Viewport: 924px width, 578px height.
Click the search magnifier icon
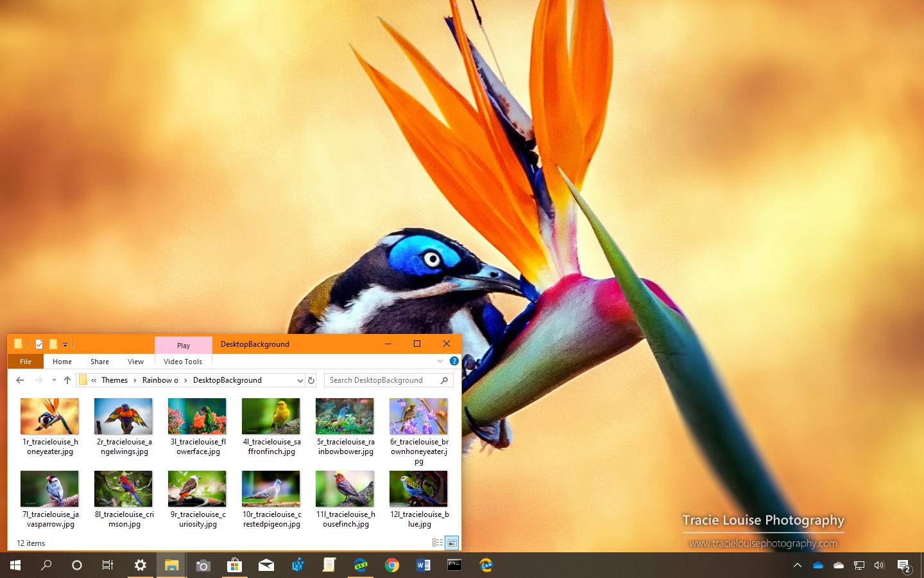[x=444, y=380]
